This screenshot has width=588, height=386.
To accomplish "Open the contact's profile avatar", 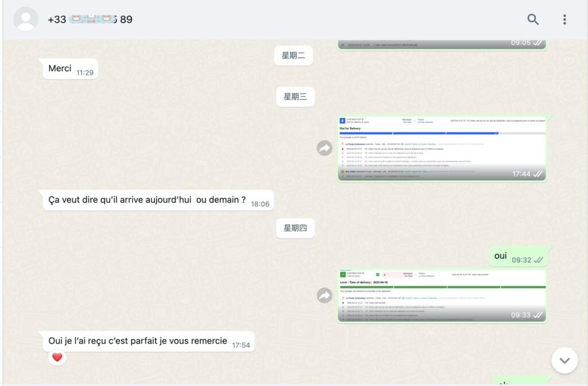I will pos(26,20).
